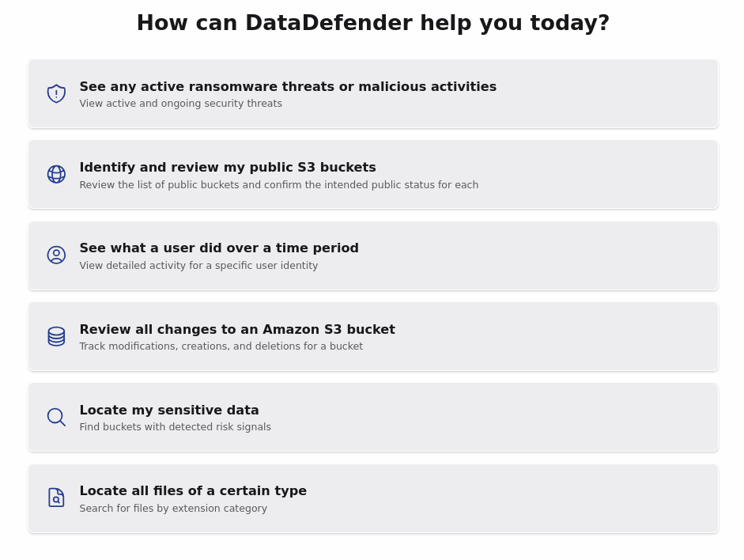This screenshot has width=744, height=560.
Task: Click blank right side of sensitive data card
Action: [553, 417]
